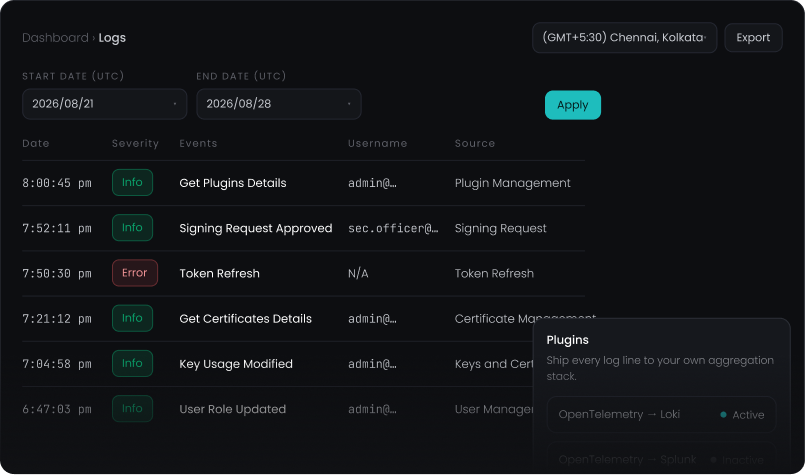This screenshot has width=805, height=475.
Task: Click Info badge on Key Usage Modified row
Action: [x=132, y=363]
